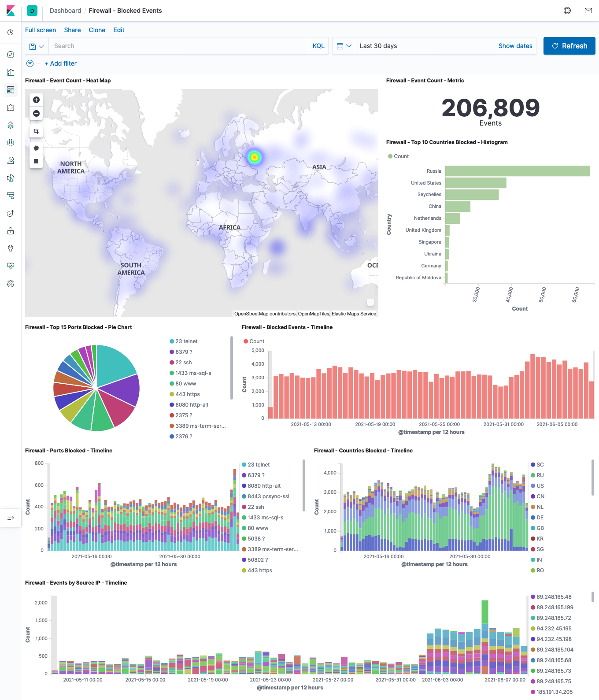Open Management gear in the sidebar
This screenshot has width=599, height=700.
[x=11, y=284]
